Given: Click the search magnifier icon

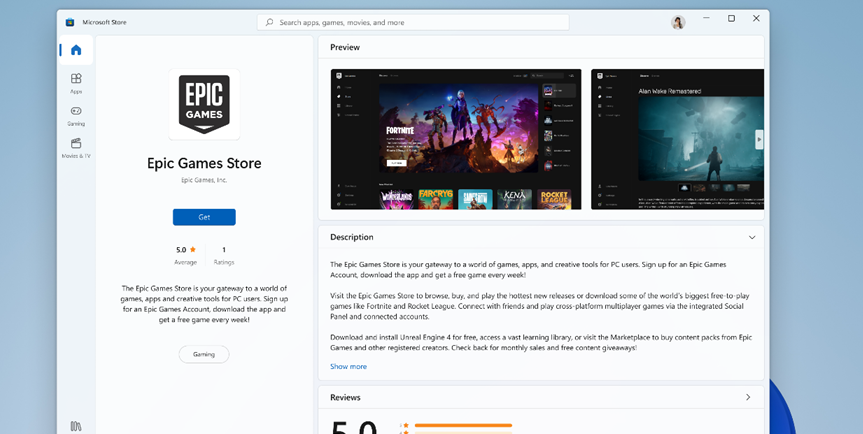Looking at the screenshot, I should pyautogui.click(x=269, y=23).
